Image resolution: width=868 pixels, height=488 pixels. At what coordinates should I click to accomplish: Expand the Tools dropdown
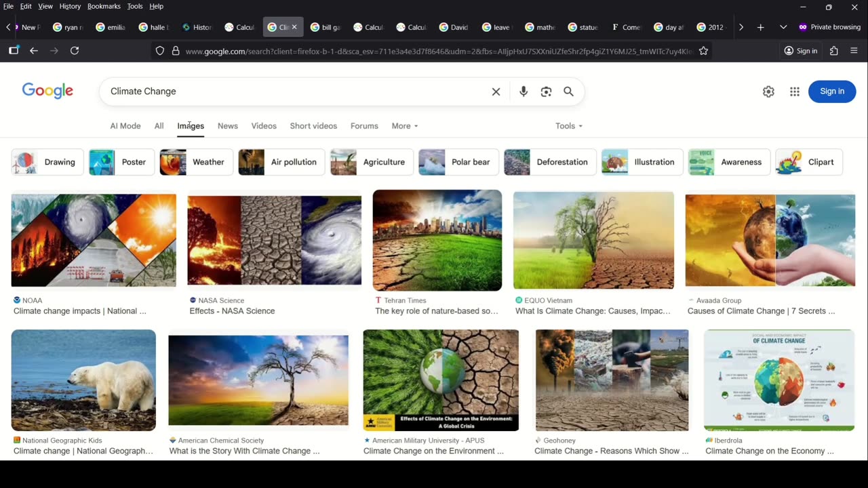pos(569,126)
